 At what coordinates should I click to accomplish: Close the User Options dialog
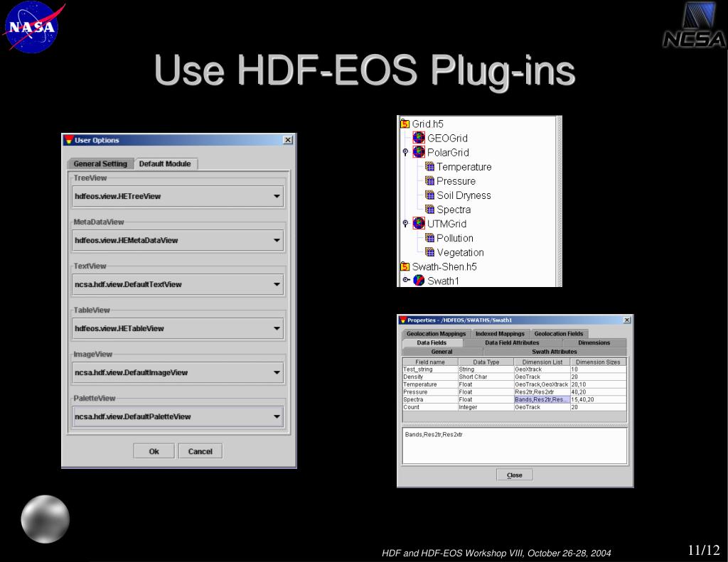pos(288,140)
